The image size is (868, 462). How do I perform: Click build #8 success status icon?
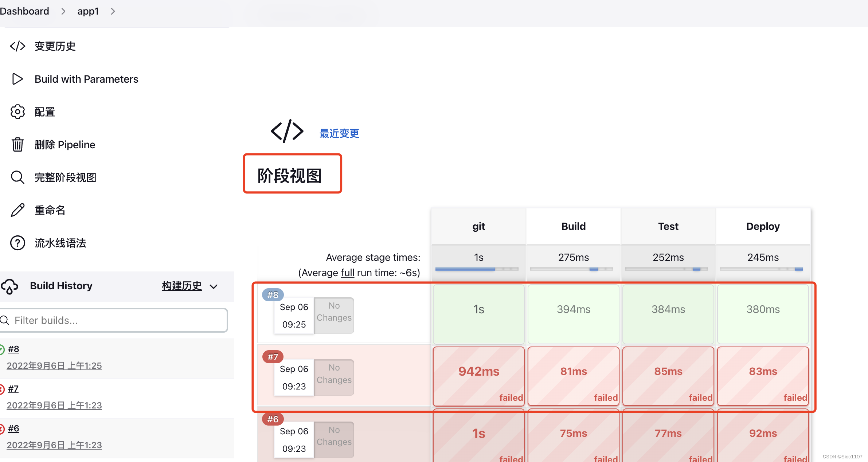click(2, 349)
